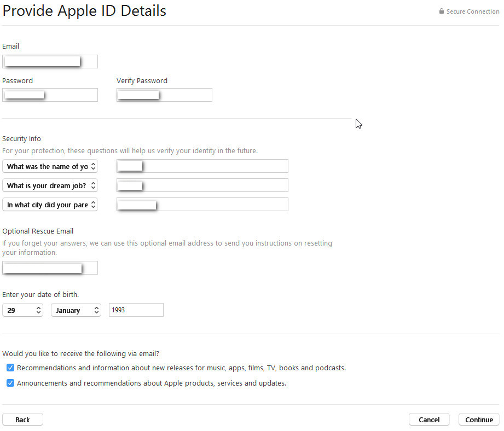This screenshot has width=504, height=431.
Task: Uncheck Recommendations about new releases checkbox
Action: 10,368
